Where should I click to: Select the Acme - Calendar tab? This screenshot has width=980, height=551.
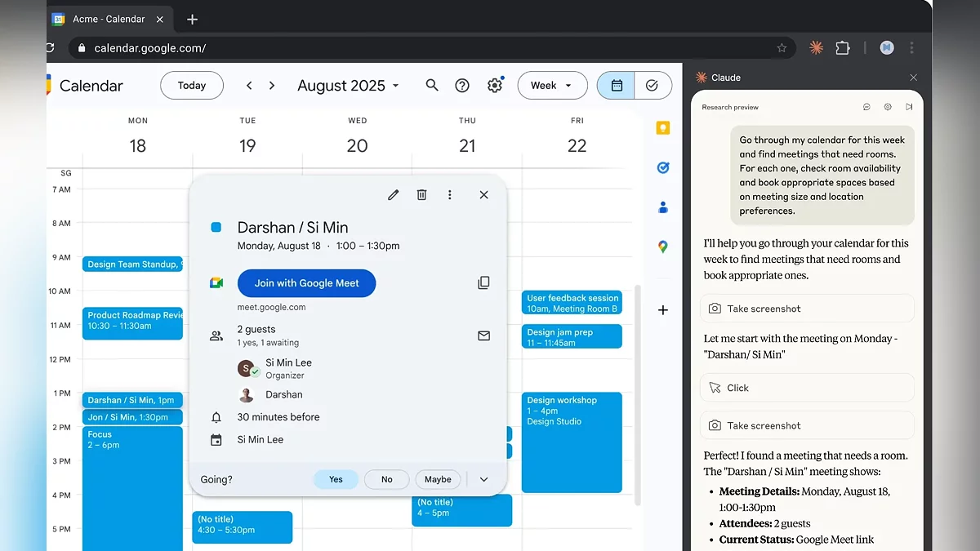109,19
